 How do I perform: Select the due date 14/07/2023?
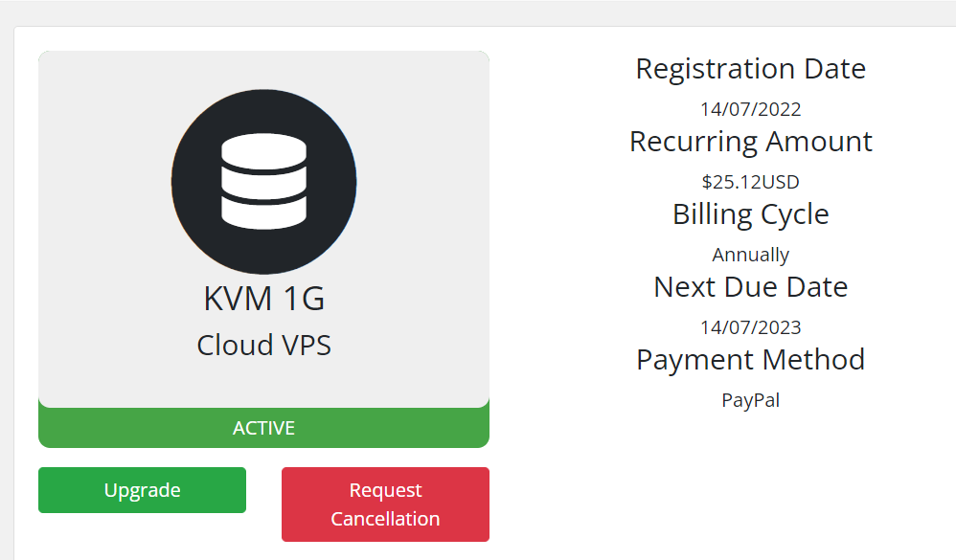[751, 327]
